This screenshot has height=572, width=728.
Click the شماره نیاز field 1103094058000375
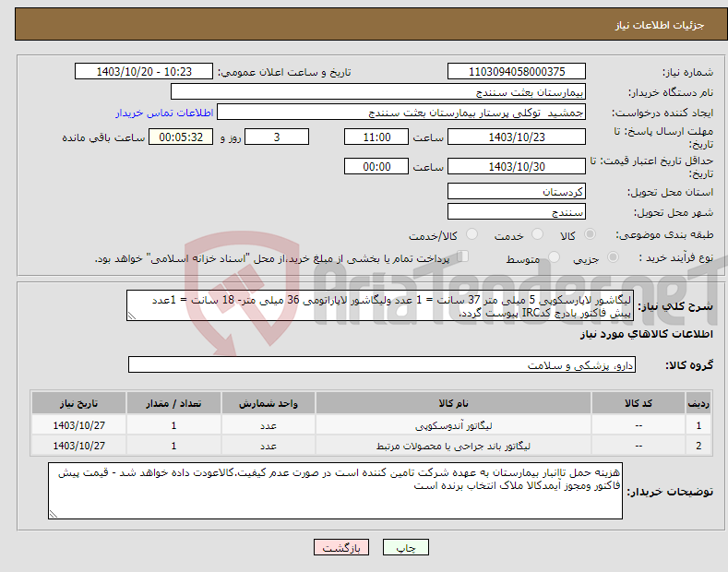(517, 72)
